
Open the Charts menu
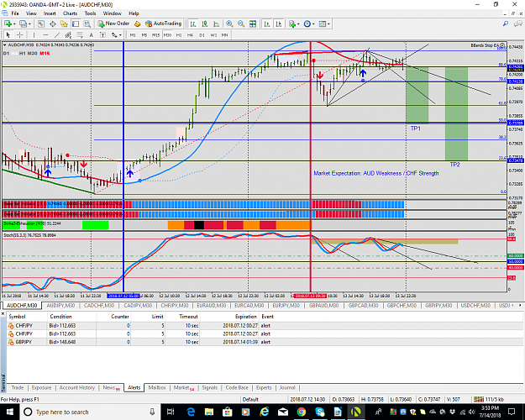pyautogui.click(x=70, y=13)
